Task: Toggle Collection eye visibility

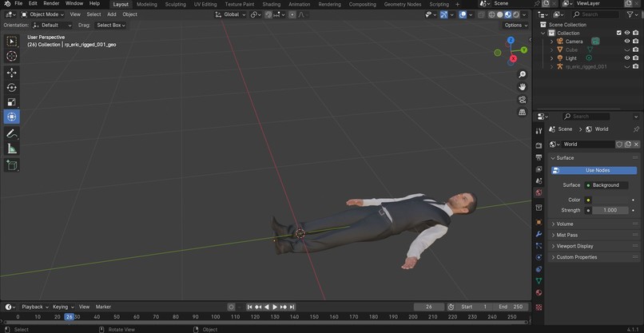Action: pos(627,33)
